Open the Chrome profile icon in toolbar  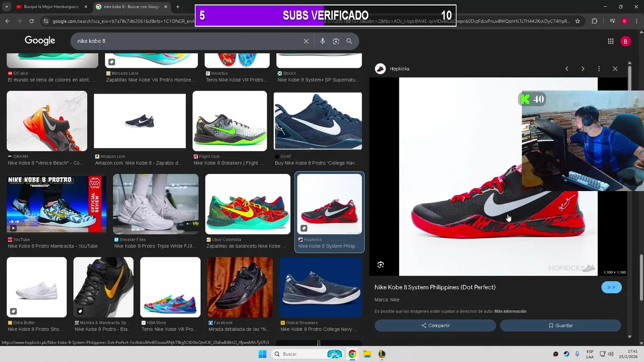point(624,21)
